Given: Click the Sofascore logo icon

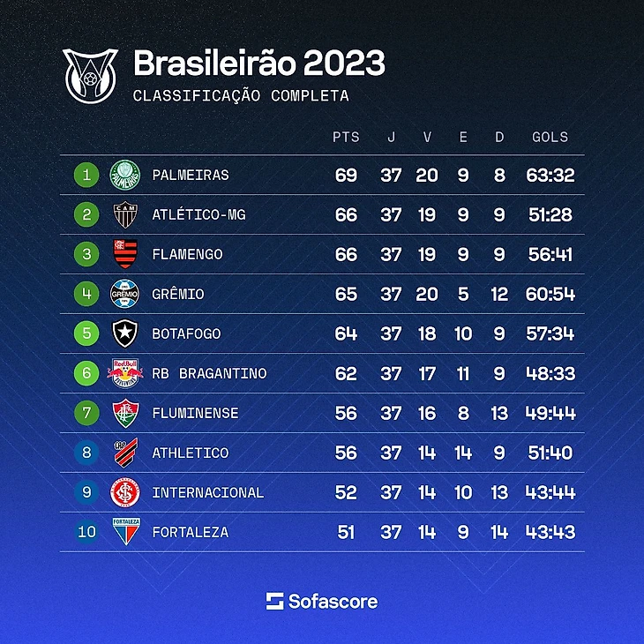Looking at the screenshot, I should [x=274, y=602].
